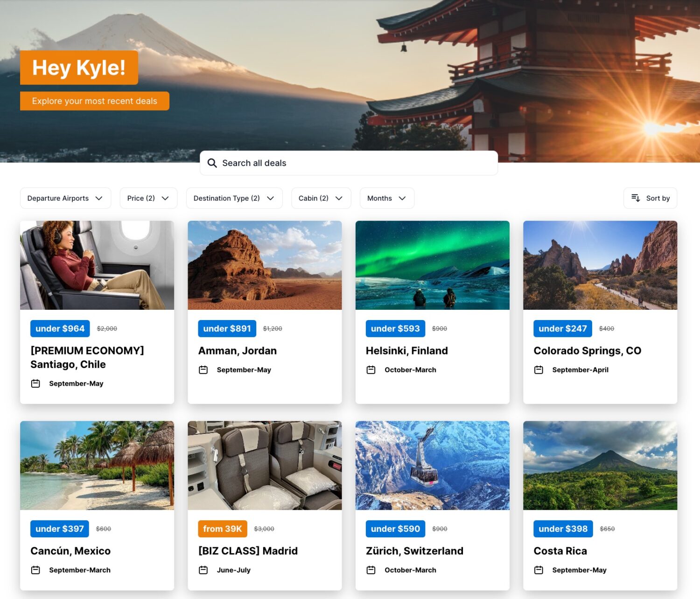Image resolution: width=700 pixels, height=599 pixels.
Task: Click the magnifying glass search icon
Action: click(x=212, y=163)
